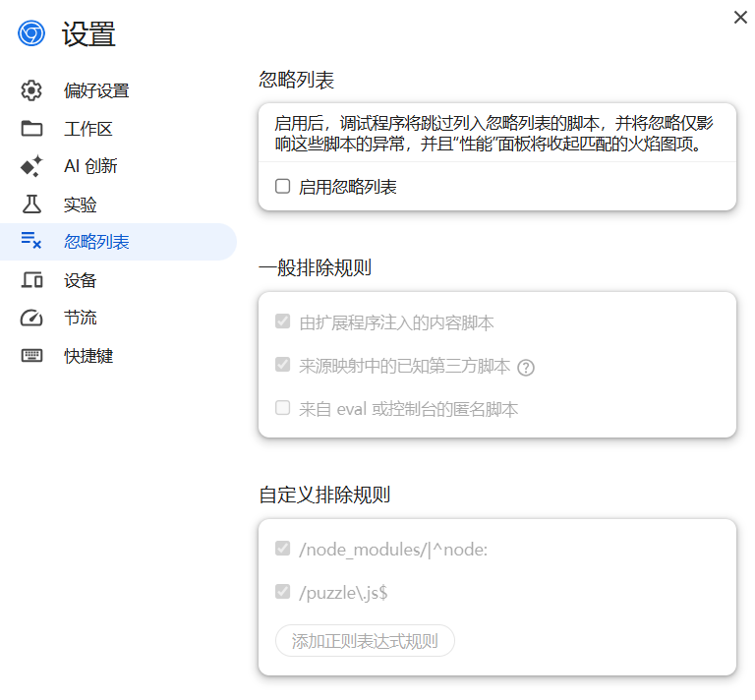Uncheck 来源映射中的已知第三方脚本

pyautogui.click(x=283, y=366)
